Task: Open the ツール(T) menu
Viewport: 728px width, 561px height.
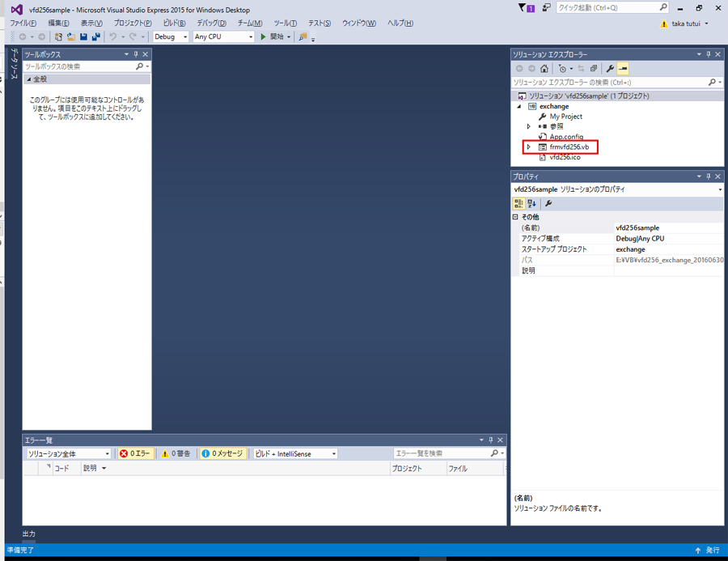Action: [x=285, y=23]
